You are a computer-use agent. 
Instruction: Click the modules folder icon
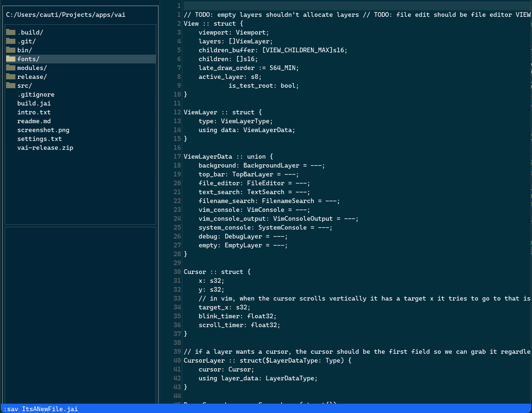(x=11, y=68)
